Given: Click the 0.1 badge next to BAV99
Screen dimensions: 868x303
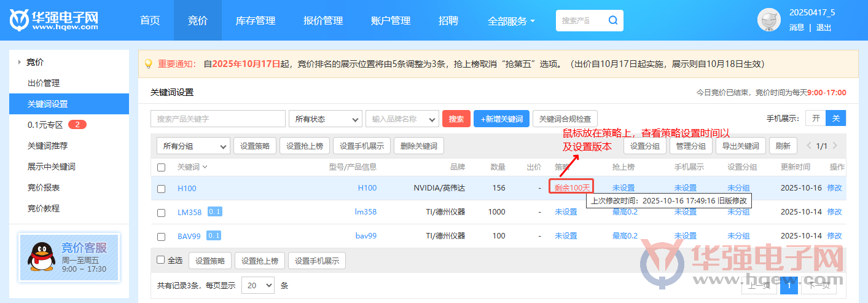Looking at the screenshot, I should click(214, 235).
